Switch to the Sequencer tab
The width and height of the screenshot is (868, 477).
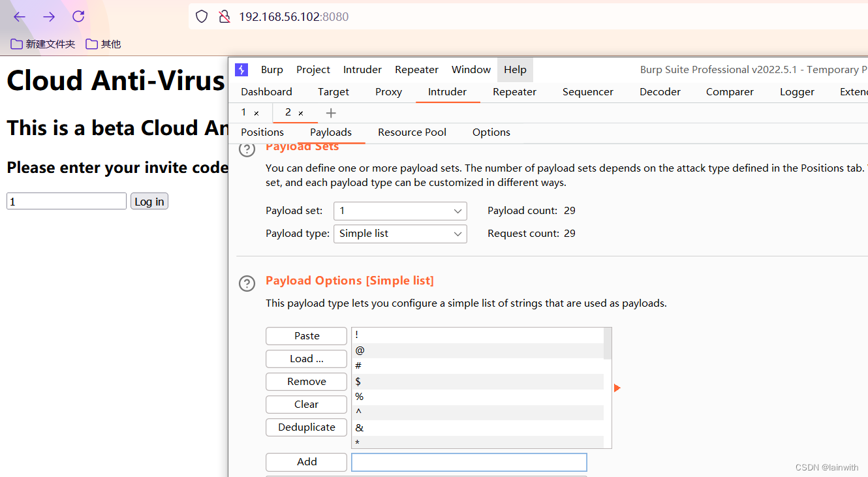point(588,92)
